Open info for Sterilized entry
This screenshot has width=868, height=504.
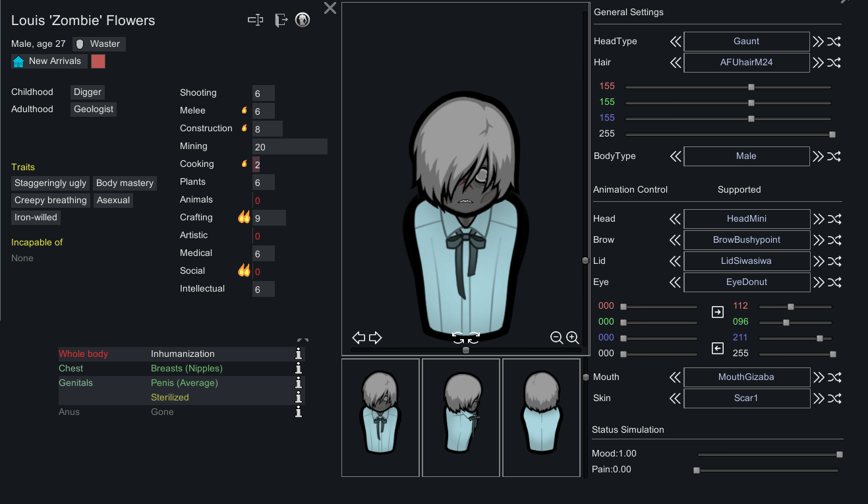(299, 398)
